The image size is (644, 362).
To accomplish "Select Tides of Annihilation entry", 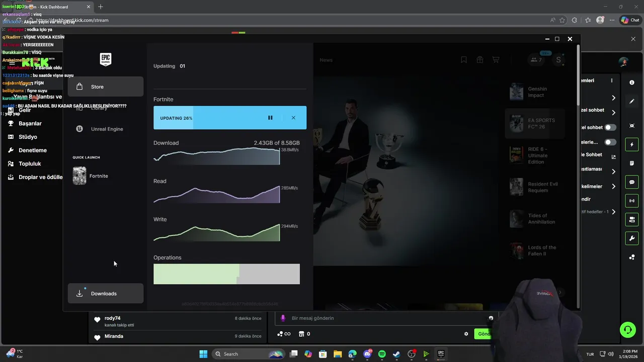I will [x=534, y=219].
